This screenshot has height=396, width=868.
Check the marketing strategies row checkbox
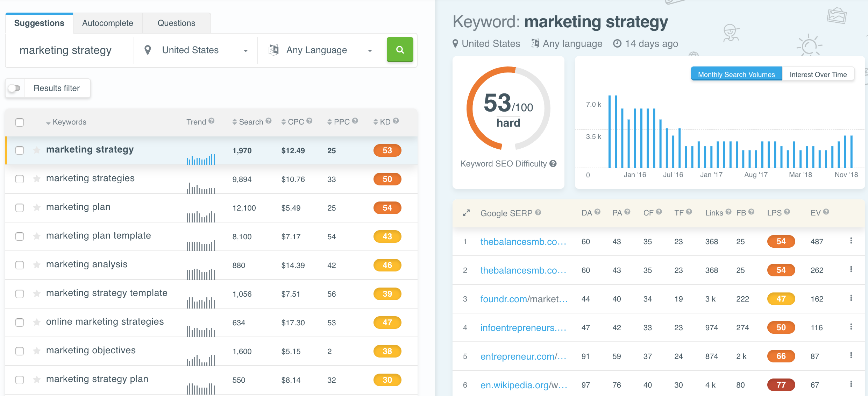click(x=20, y=179)
